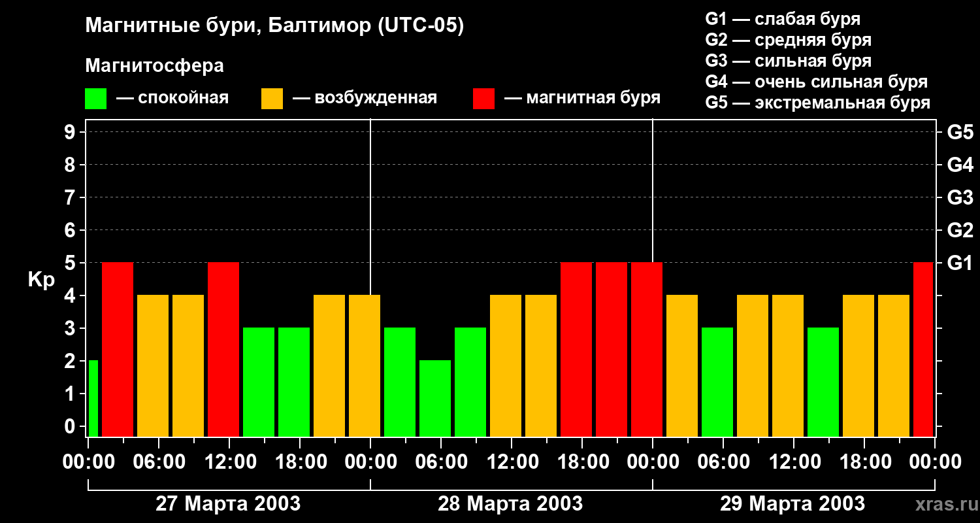Click the G5 marker on right axis

960,132
